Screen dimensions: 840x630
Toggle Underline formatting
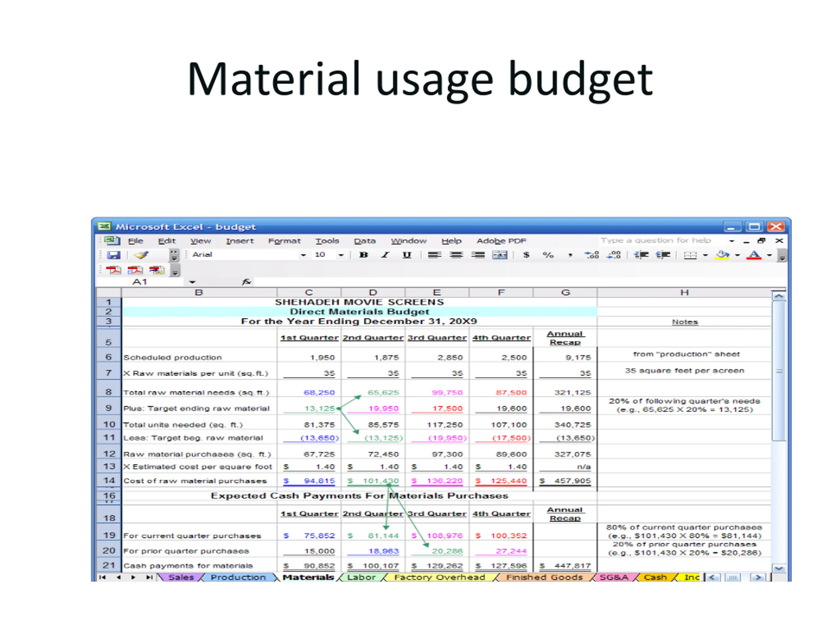(x=407, y=255)
